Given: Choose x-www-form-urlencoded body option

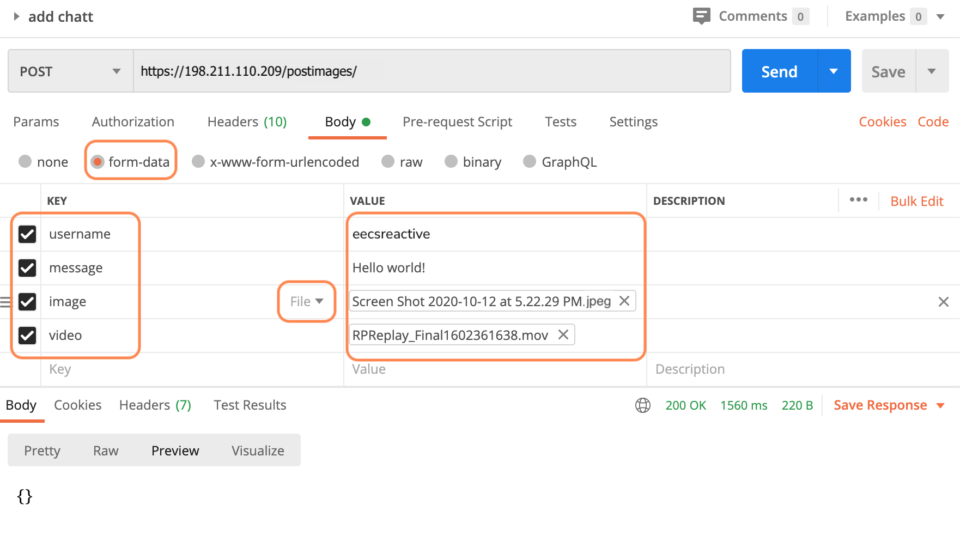Looking at the screenshot, I should [198, 162].
